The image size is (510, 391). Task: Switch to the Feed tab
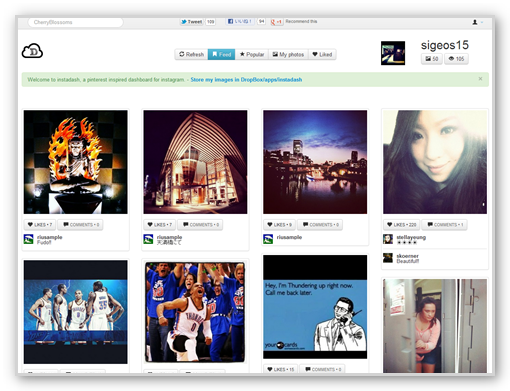tap(222, 54)
